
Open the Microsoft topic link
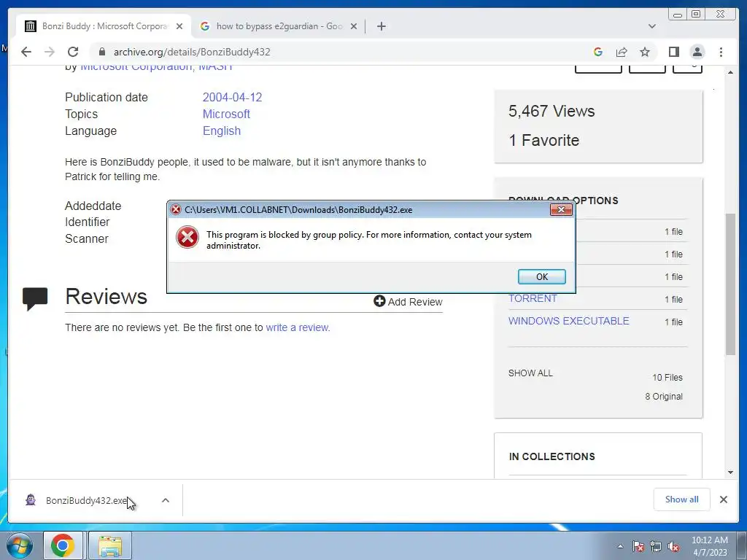226,114
